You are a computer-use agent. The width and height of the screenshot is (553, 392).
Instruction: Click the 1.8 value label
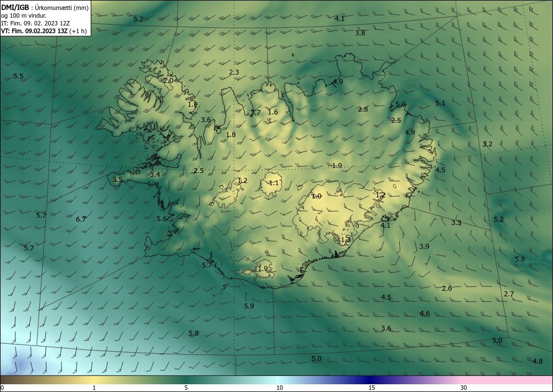(x=231, y=135)
